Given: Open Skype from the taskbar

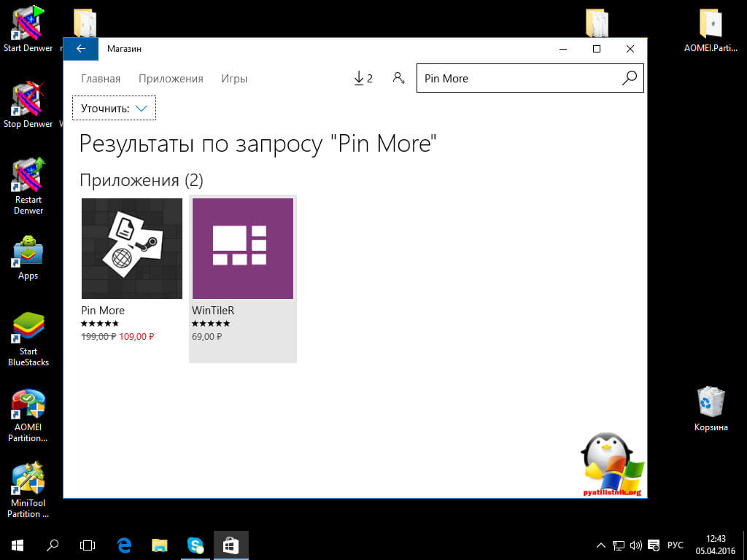Looking at the screenshot, I should click(x=196, y=544).
